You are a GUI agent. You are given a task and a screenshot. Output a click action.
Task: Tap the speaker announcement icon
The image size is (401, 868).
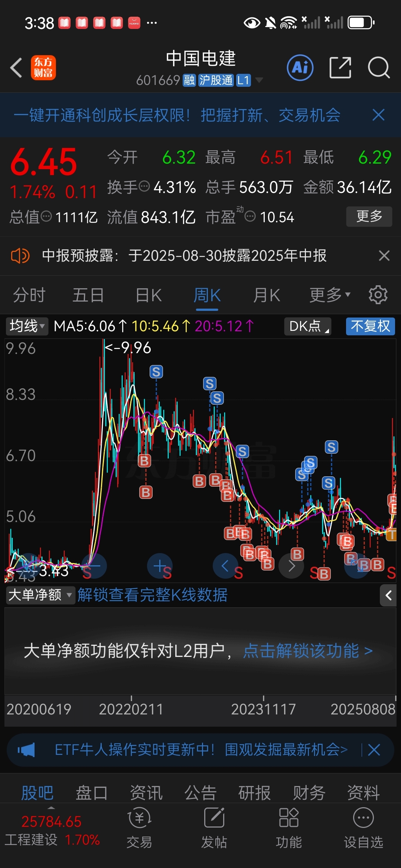[20, 256]
